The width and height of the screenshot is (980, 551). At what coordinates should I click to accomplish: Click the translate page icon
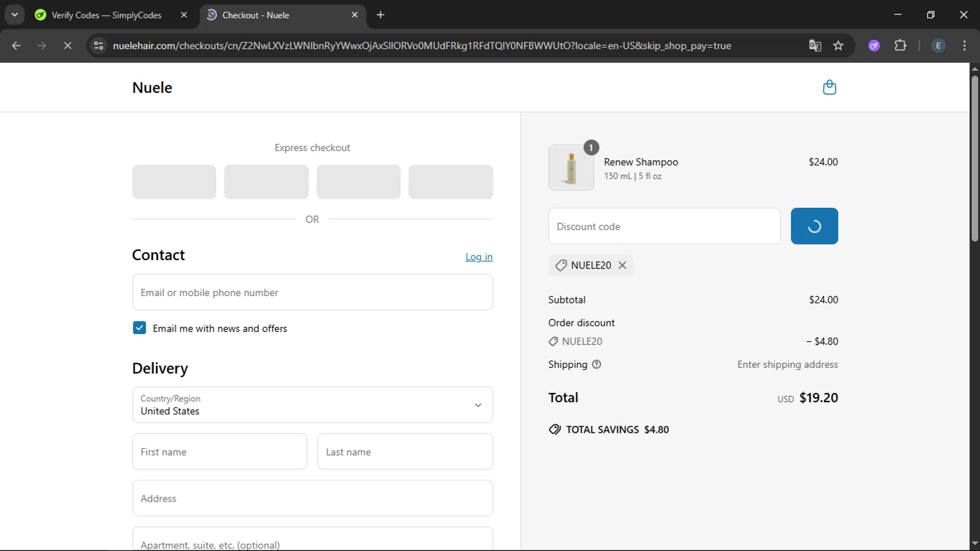click(815, 46)
